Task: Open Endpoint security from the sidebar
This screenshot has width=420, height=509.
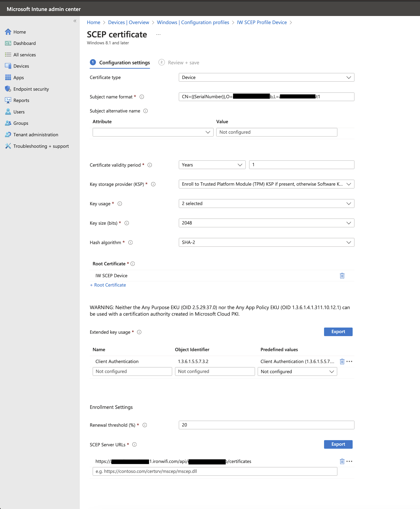Action: tap(31, 89)
